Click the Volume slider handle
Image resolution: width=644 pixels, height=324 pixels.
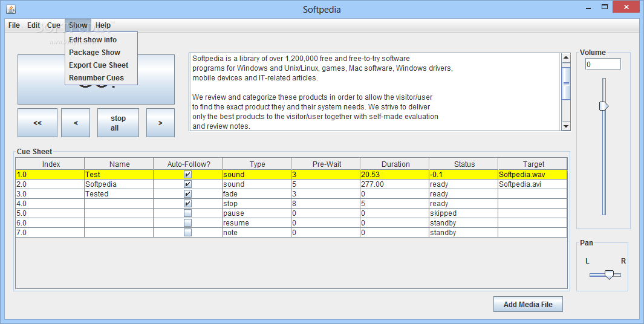pos(603,106)
